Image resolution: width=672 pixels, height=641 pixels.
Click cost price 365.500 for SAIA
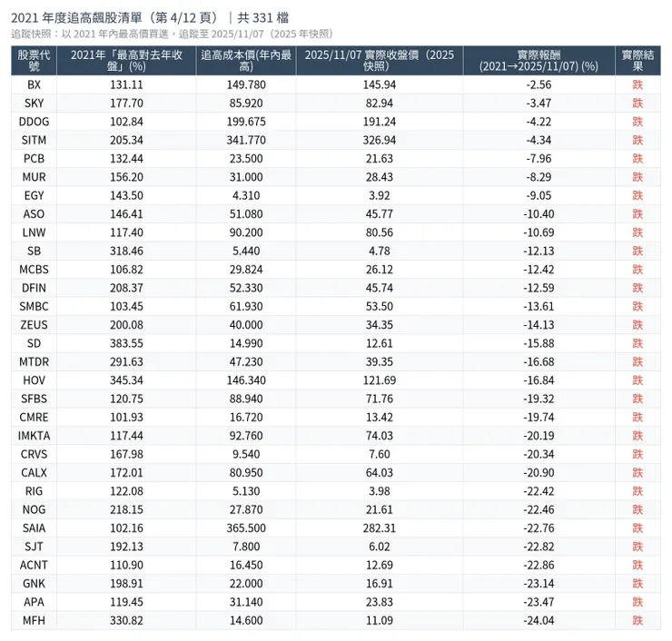(246, 528)
